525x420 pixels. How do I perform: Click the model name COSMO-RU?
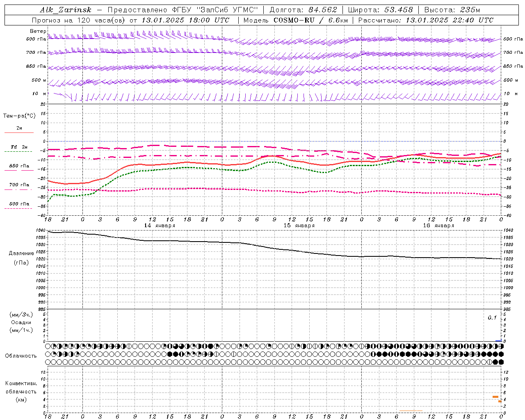(x=294, y=20)
